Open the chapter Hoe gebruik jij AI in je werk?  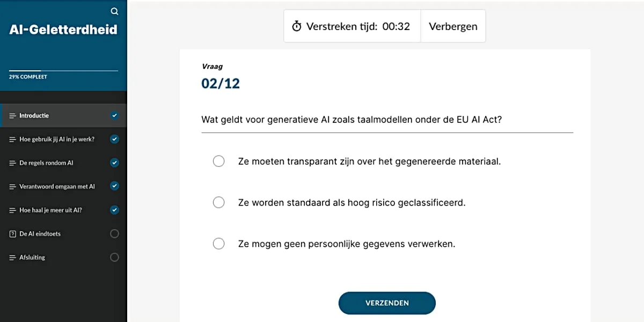[56, 139]
